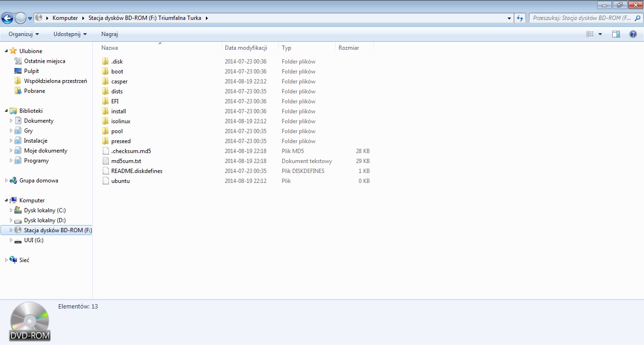Select the ubuntu file icon

106,181
